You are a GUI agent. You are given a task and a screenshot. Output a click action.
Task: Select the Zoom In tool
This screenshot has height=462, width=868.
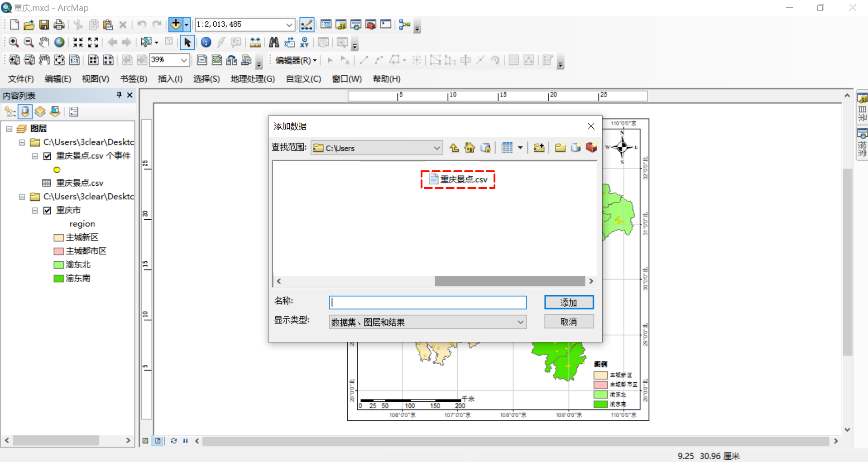(13, 42)
